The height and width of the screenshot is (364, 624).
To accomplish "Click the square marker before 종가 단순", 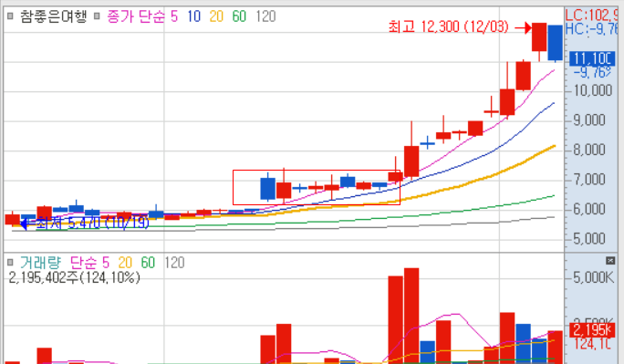I will click(97, 16).
